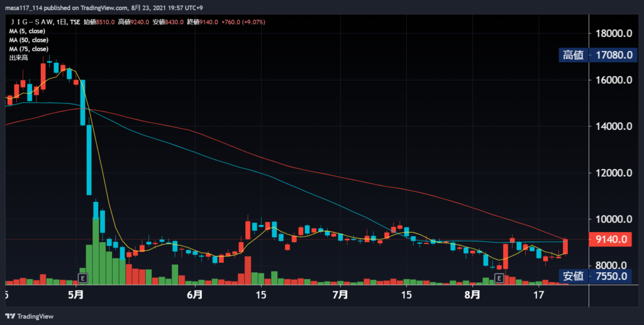
Task: Click the 5月 date axis label
Action: (x=76, y=295)
